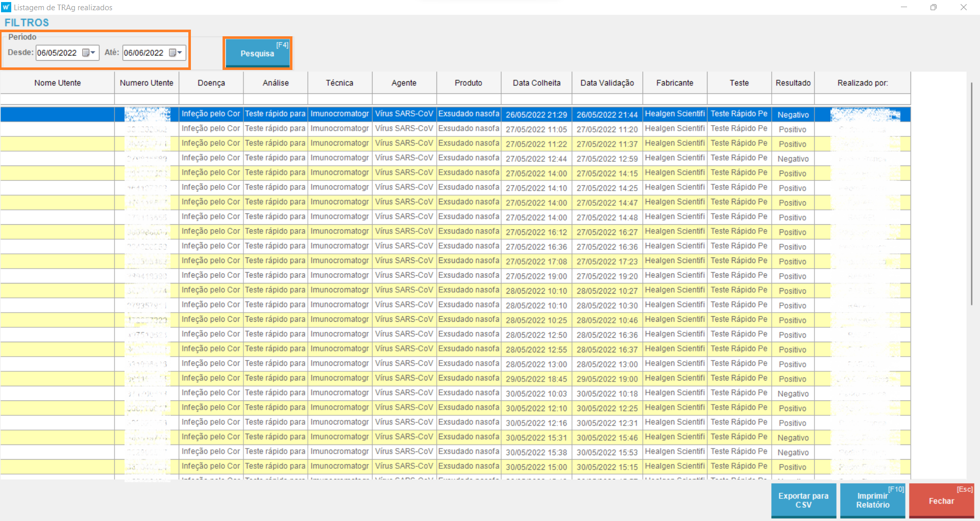Viewport: 980px width, 521px height.
Task: Close the listing with Fechar button
Action: coord(941,501)
